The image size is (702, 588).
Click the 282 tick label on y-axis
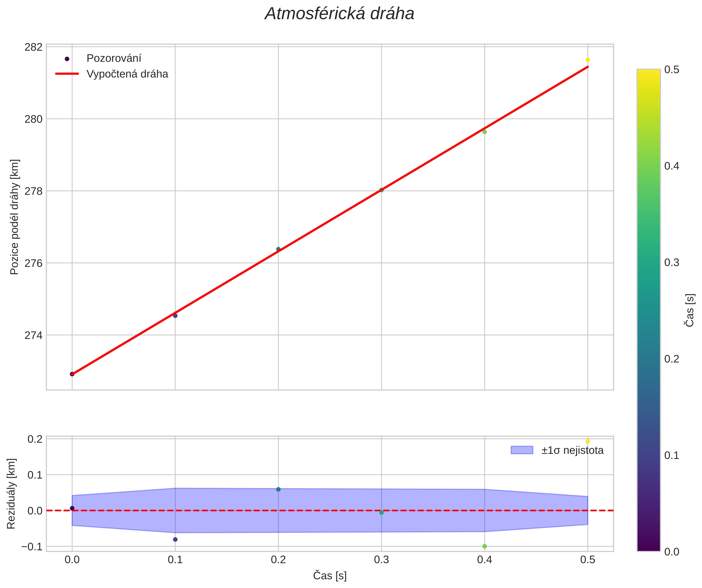point(33,47)
